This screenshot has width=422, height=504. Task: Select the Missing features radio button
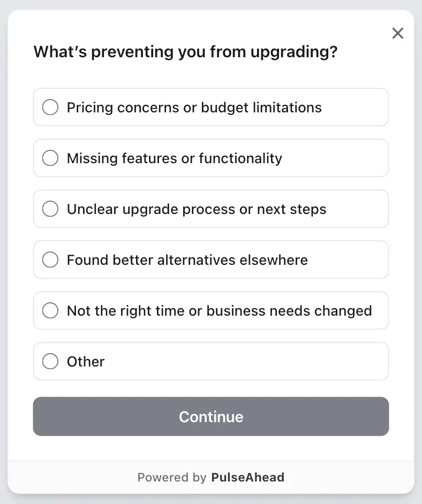[50, 158]
